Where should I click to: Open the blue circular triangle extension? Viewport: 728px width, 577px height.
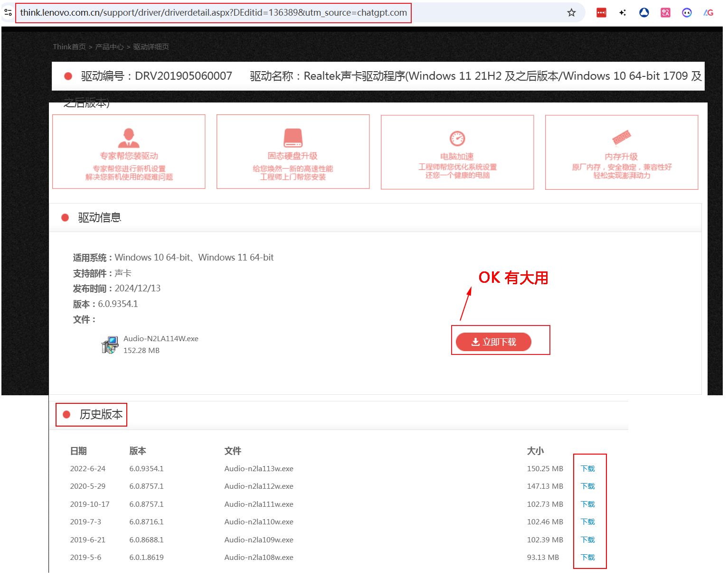(644, 13)
